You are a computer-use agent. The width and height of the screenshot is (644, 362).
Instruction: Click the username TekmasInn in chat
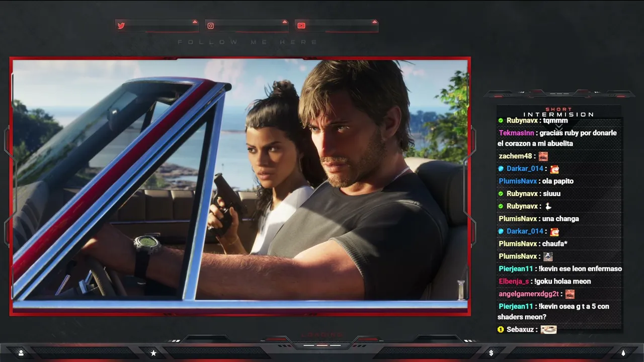point(516,133)
